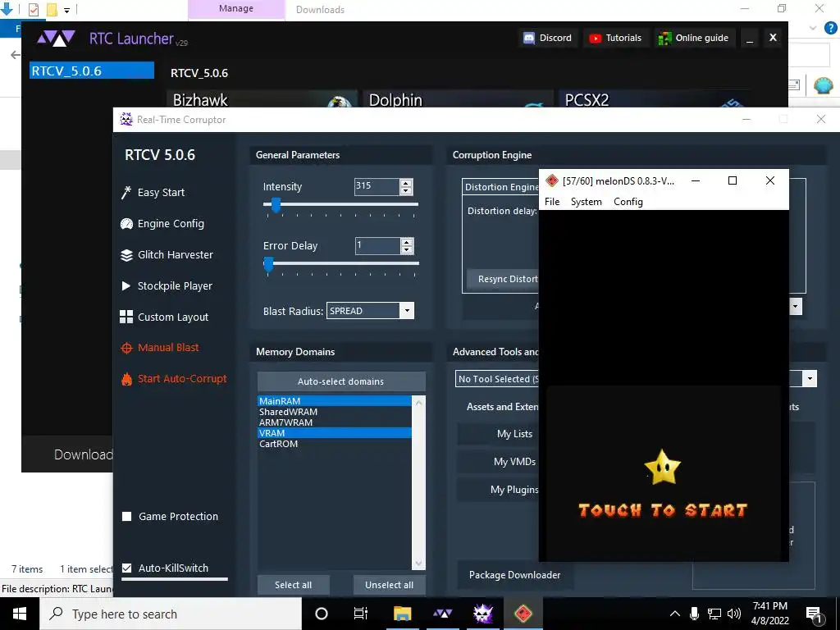Click the network tray icon
This screenshot has width=840, height=630.
(714, 614)
